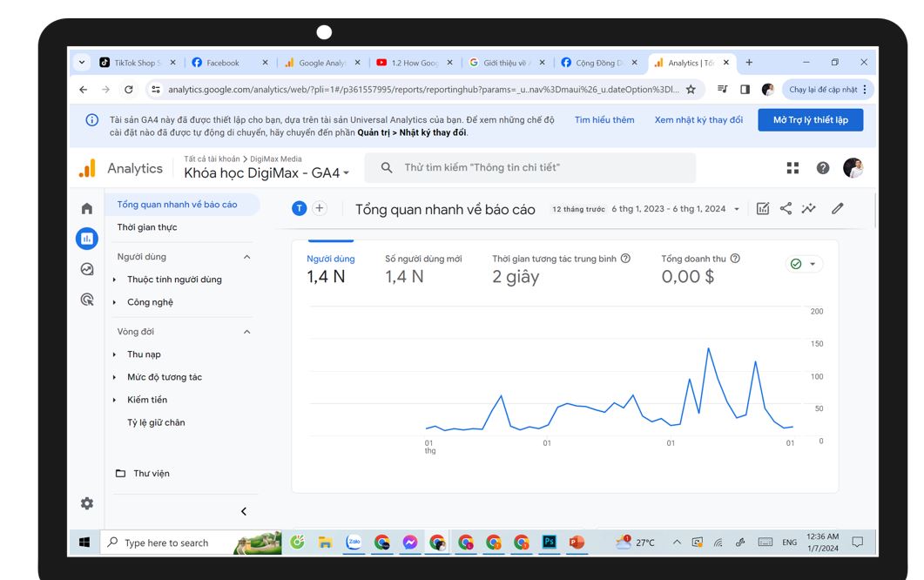Viewport: 924px width, 580px height.
Task: Open PowerPoint from the taskbar
Action: click(x=577, y=542)
